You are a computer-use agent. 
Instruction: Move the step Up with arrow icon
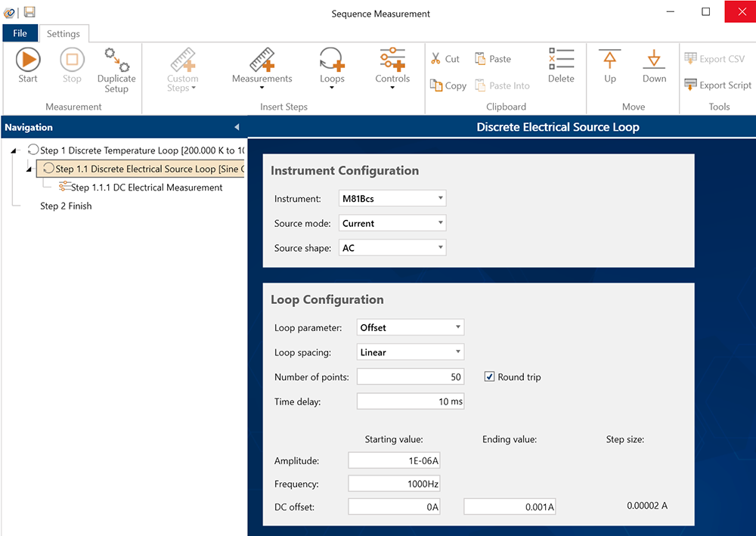tap(609, 60)
